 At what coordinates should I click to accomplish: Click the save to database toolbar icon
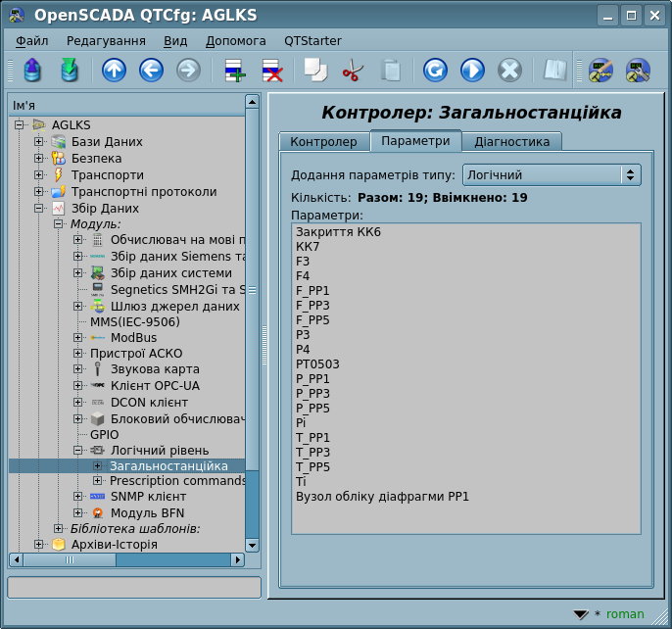[x=69, y=71]
